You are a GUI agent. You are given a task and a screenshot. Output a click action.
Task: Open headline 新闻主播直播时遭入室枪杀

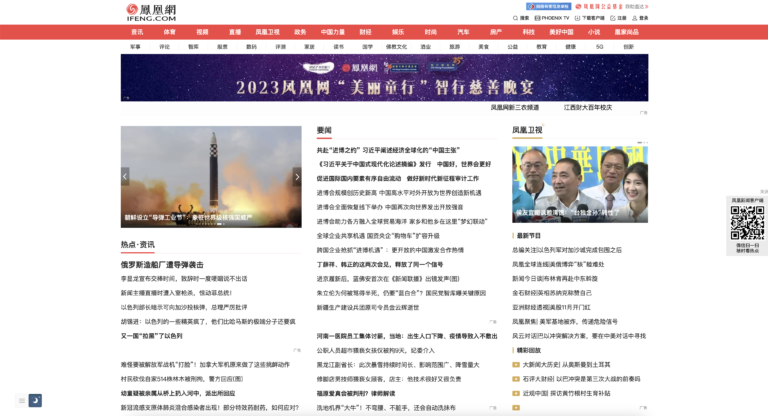click(x=176, y=293)
